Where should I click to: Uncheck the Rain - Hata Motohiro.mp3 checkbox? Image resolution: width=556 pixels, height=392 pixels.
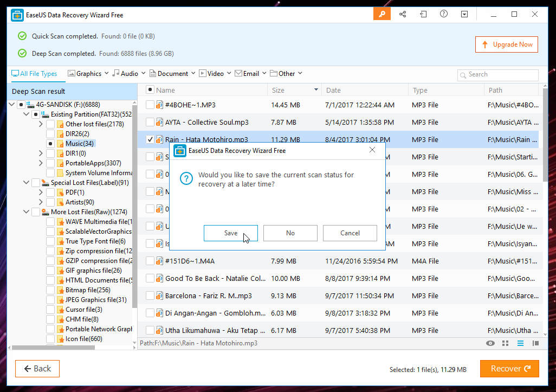(150, 139)
